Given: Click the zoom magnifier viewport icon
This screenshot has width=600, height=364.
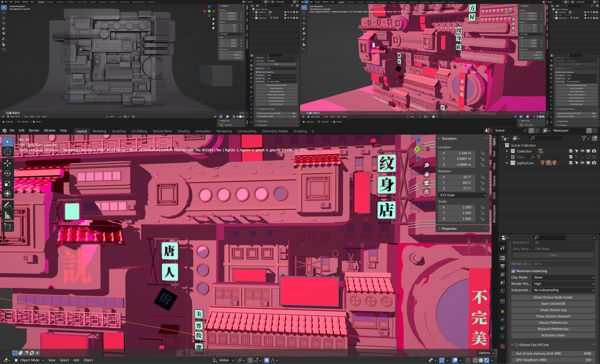Looking at the screenshot, I should pyautogui.click(x=427, y=165).
